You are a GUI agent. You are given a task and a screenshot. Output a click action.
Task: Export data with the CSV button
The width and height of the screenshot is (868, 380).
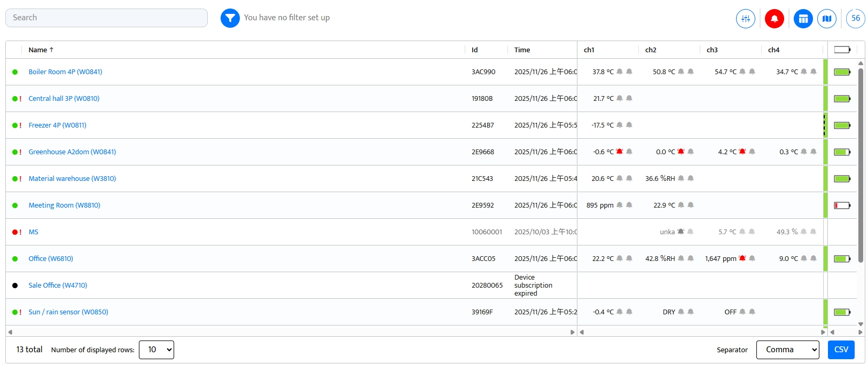tap(841, 350)
